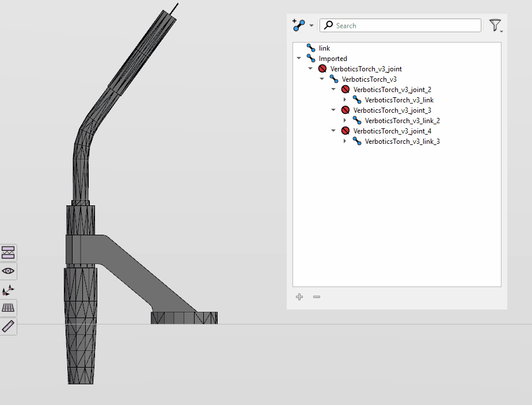Focus the Search input field
Screen dimensions: 532x405
400,25
